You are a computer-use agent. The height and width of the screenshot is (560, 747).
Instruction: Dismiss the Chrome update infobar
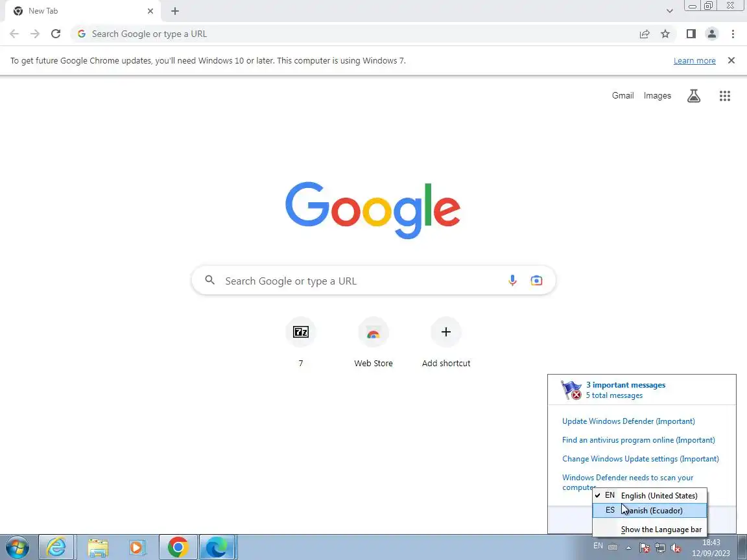click(x=731, y=60)
